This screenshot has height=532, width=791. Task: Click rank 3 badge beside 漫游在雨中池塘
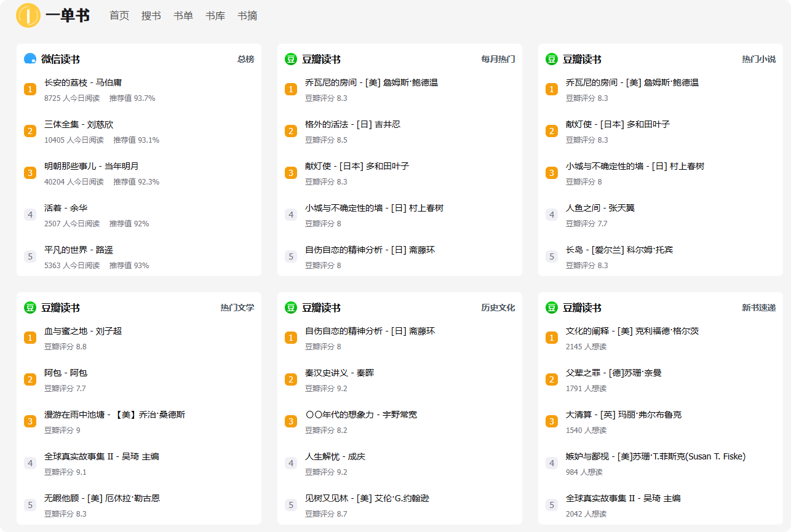[x=30, y=421]
